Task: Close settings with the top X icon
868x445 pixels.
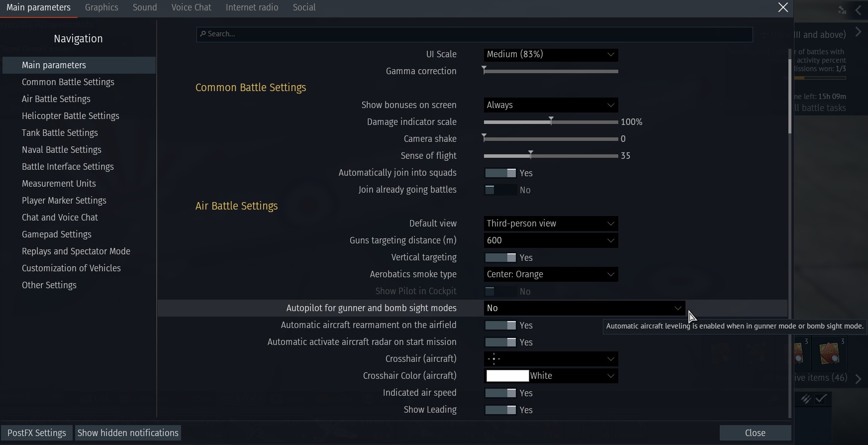Action: pyautogui.click(x=783, y=7)
